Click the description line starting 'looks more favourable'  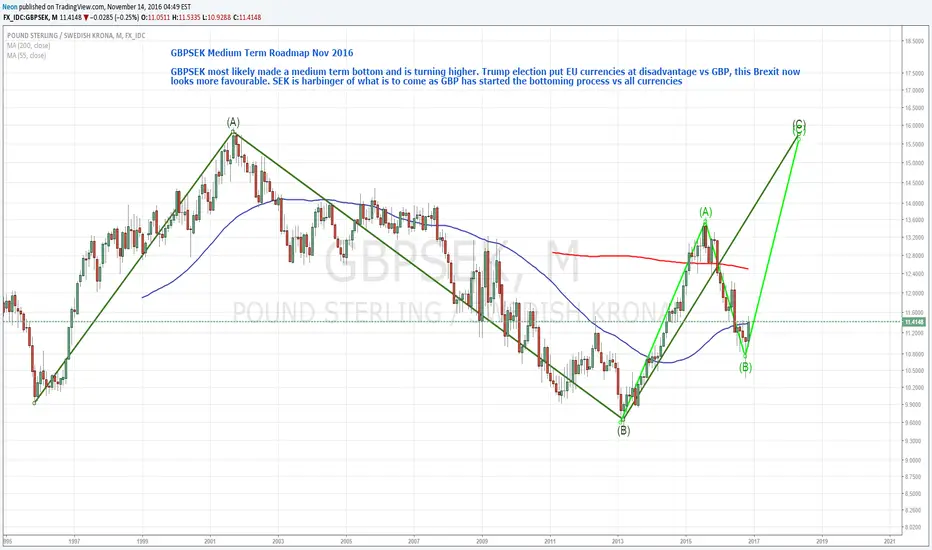coord(426,81)
